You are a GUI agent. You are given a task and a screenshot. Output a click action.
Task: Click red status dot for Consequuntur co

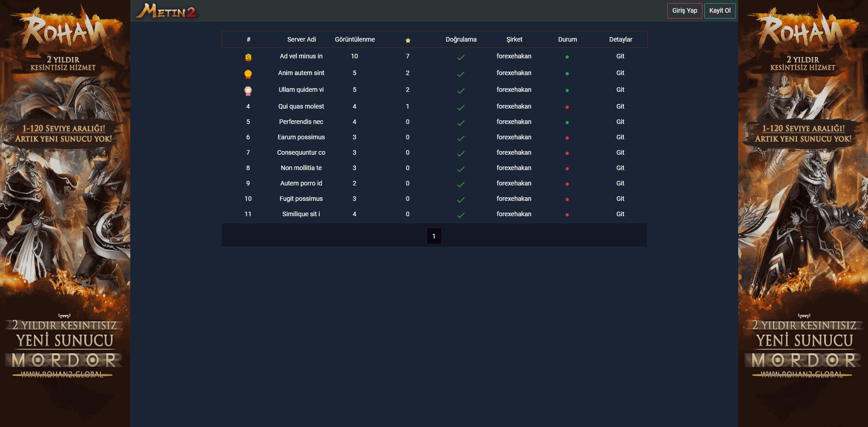click(x=567, y=153)
